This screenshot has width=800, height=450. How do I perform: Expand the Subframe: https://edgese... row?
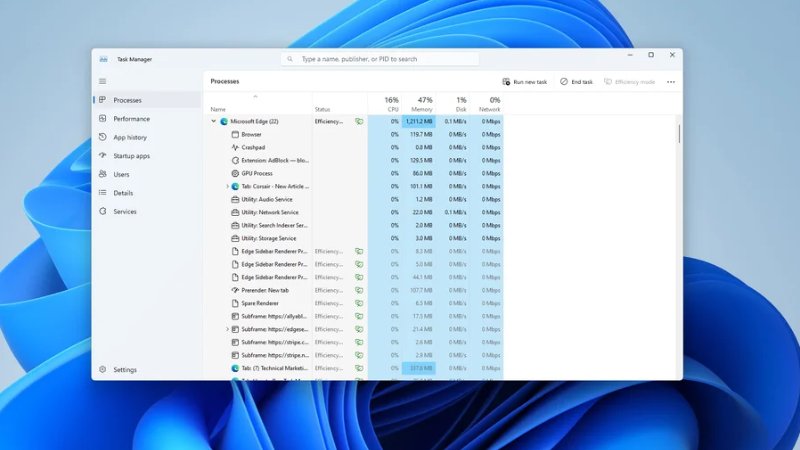(x=228, y=329)
